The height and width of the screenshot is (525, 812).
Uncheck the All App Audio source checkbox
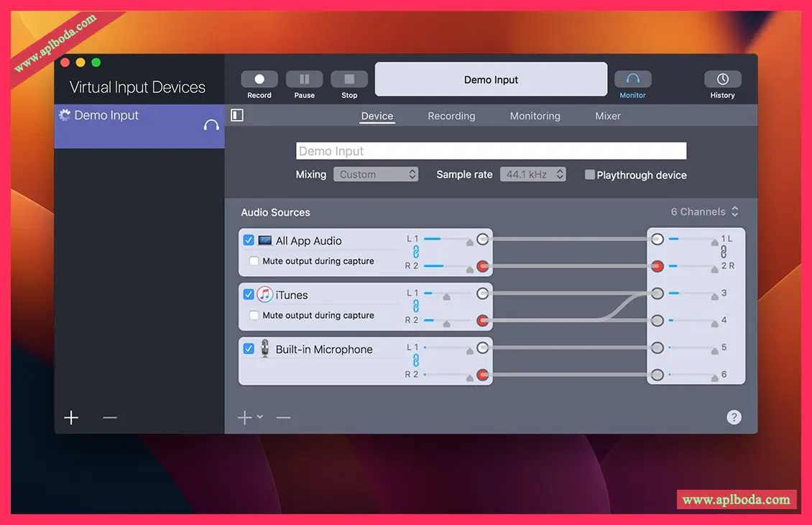249,240
